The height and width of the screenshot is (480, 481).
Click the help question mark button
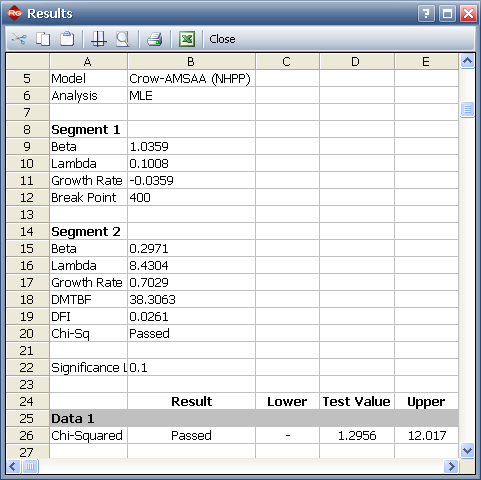426,14
